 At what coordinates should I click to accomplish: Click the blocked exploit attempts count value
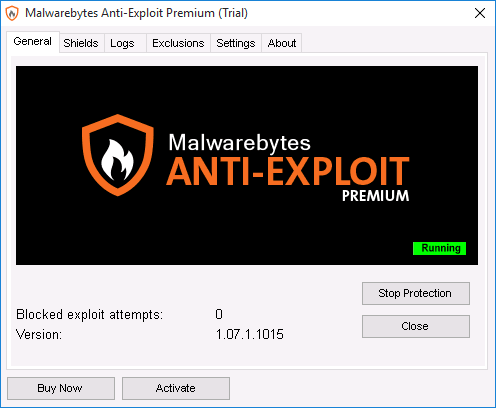[x=219, y=314]
